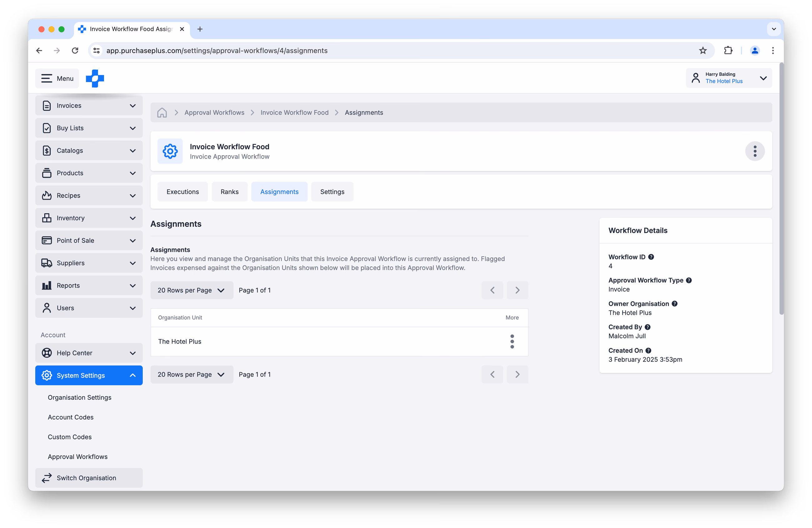Expand the Invoices menu chevron

coord(133,106)
